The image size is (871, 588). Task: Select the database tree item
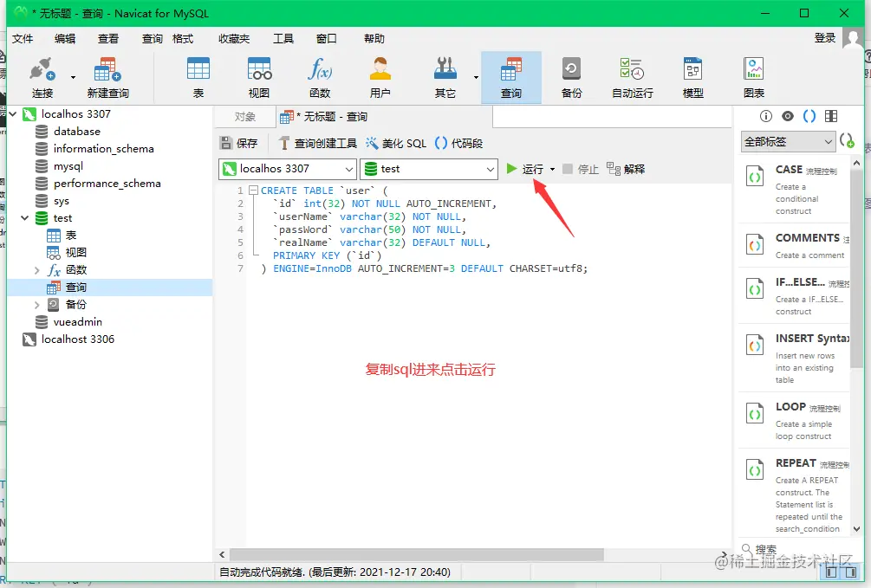[76, 132]
